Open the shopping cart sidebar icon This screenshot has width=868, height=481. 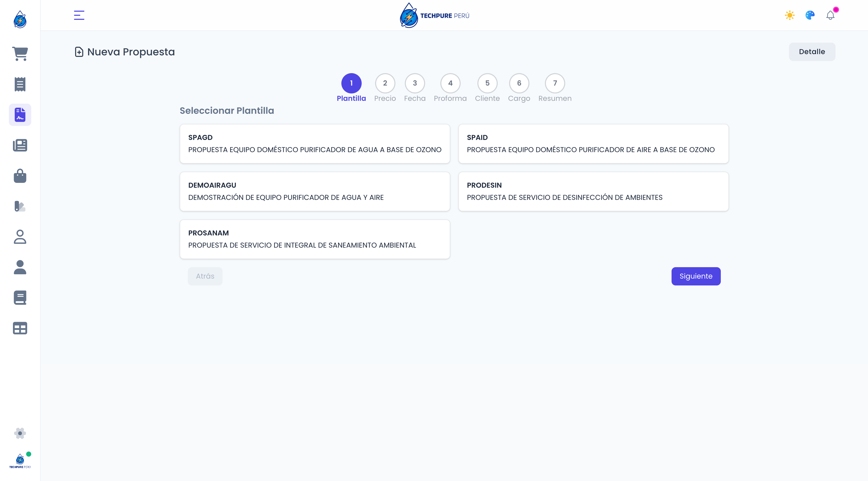pos(20,54)
